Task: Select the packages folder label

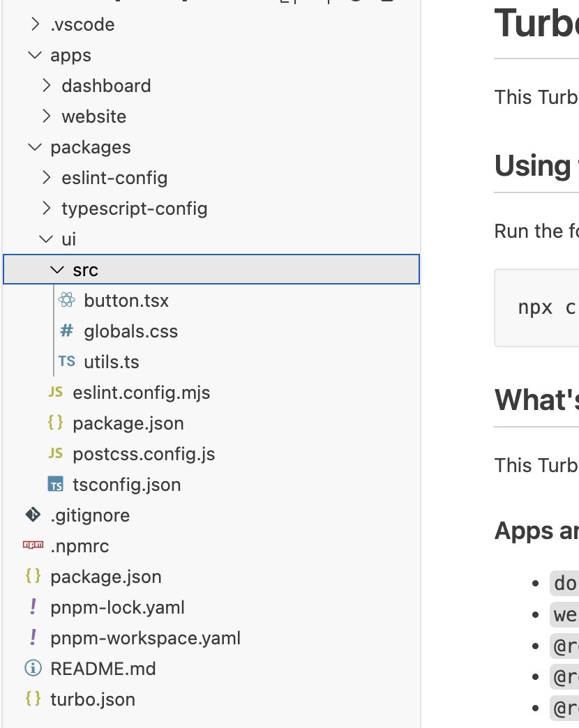Action: point(91,147)
